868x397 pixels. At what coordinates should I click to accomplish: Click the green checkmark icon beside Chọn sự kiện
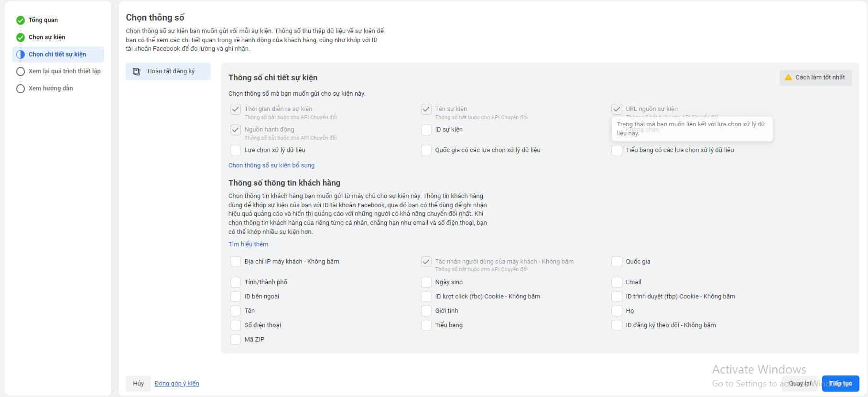(x=21, y=37)
